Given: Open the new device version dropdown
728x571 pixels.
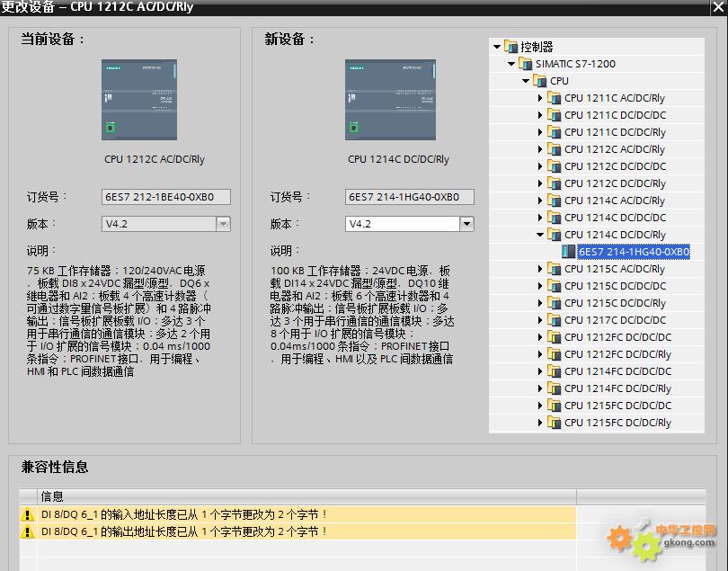Looking at the screenshot, I should [466, 224].
